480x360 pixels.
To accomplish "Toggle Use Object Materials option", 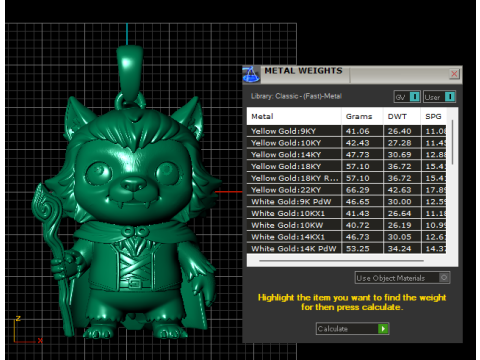I will pos(402,278).
